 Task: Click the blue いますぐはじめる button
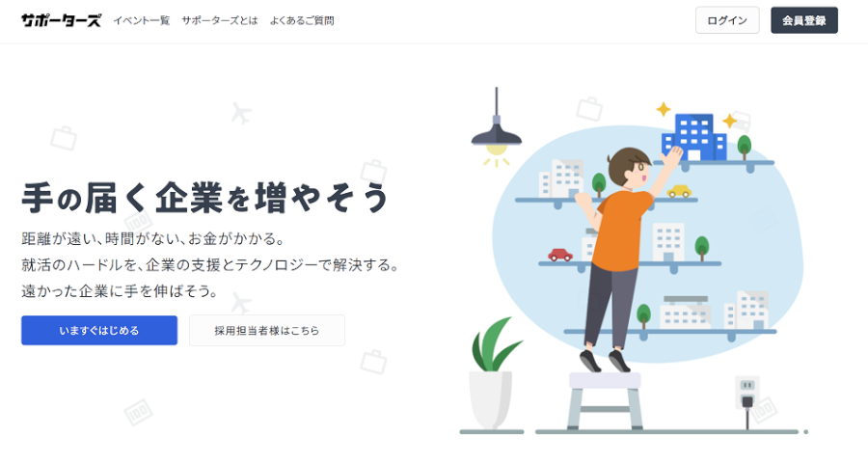pyautogui.click(x=99, y=331)
